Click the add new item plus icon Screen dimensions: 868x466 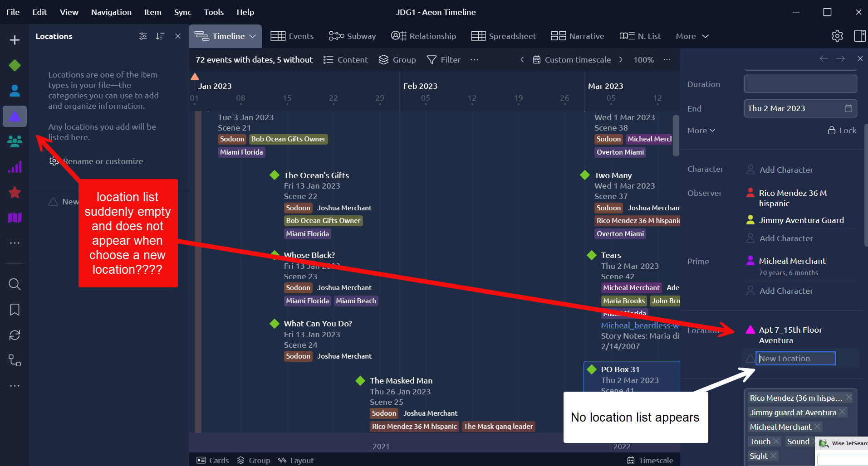tap(15, 40)
